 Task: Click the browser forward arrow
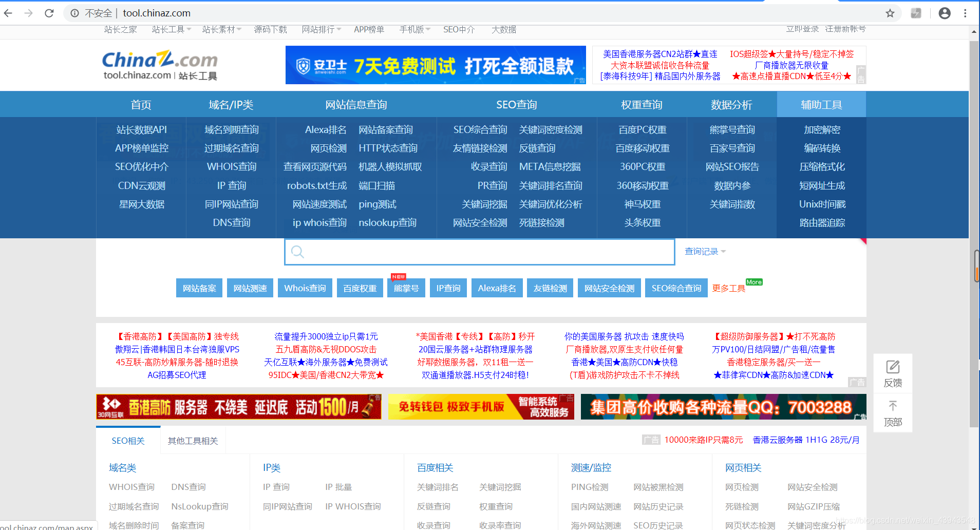point(29,13)
